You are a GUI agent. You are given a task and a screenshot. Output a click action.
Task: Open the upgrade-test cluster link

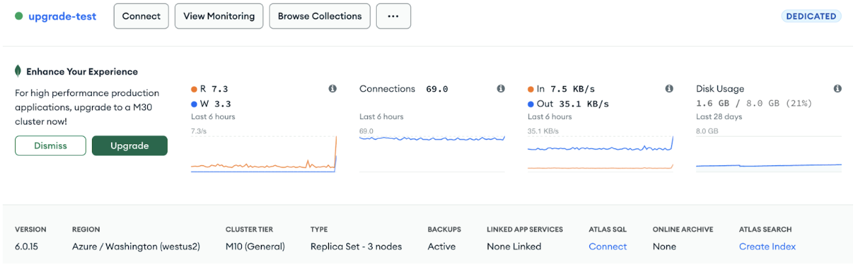pyautogui.click(x=62, y=16)
